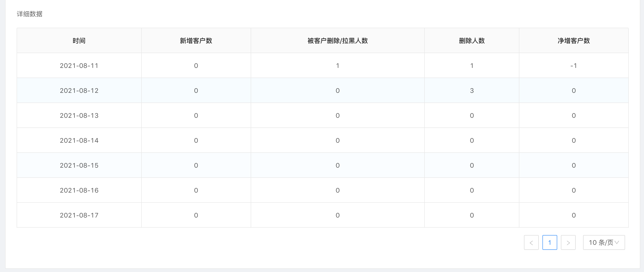Image resolution: width=644 pixels, height=272 pixels.
Task: Select the 2021-08-11 date cell
Action: click(x=79, y=66)
